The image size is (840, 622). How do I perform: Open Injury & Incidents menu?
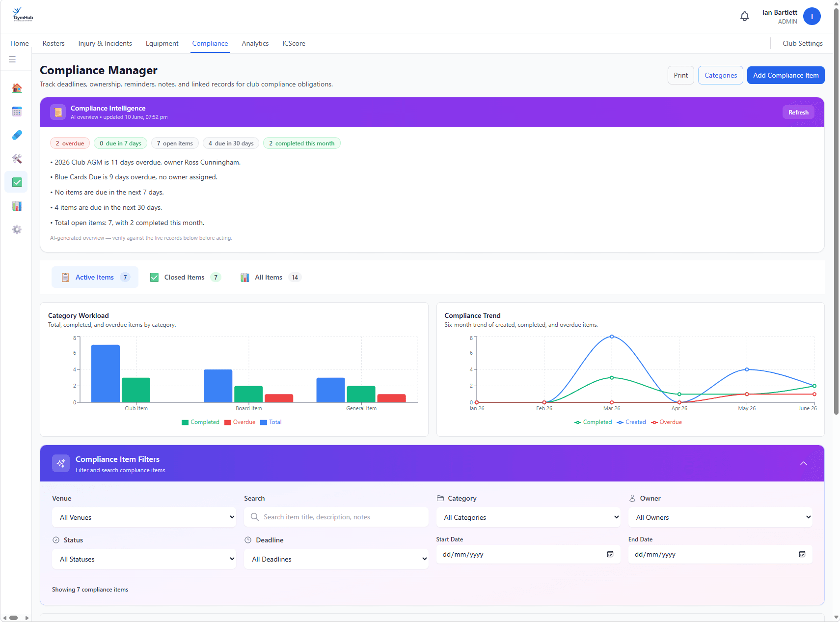coord(105,43)
